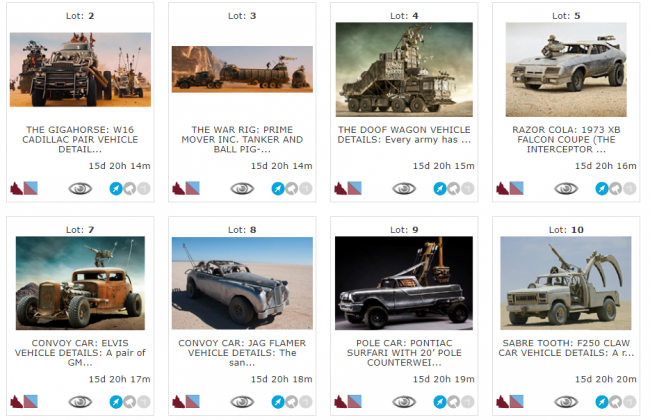The width and height of the screenshot is (650, 420).
Task: Open the Pole Car Pontiac Surfari link
Action: (404, 353)
